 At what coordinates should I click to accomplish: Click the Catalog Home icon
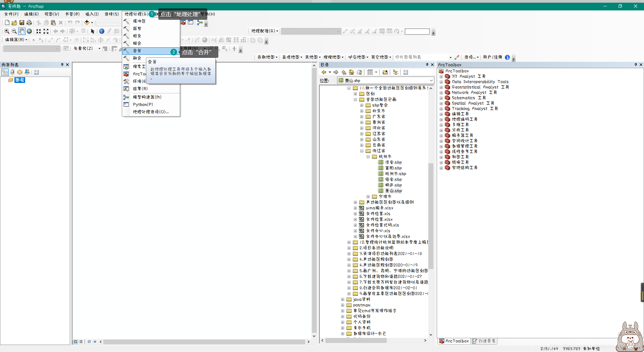tap(352, 72)
